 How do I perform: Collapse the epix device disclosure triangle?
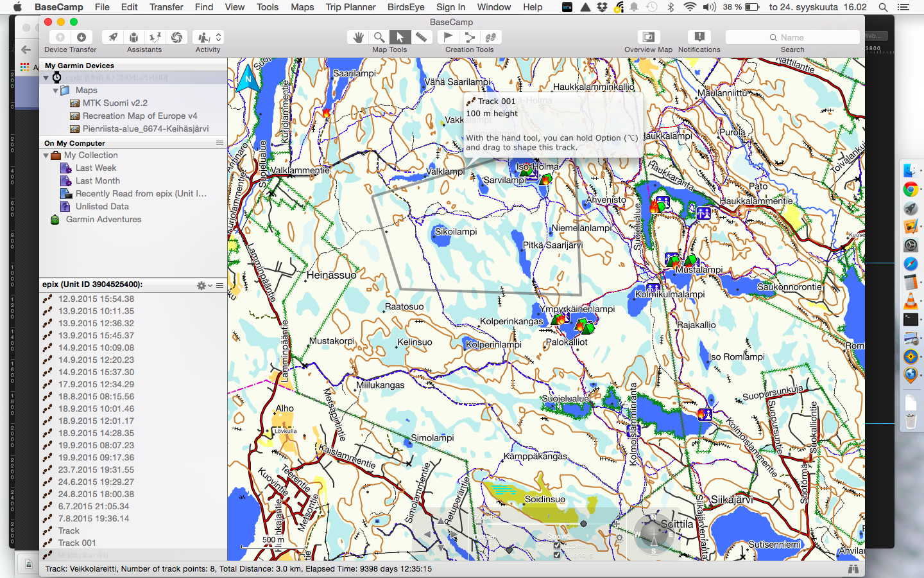click(x=46, y=78)
